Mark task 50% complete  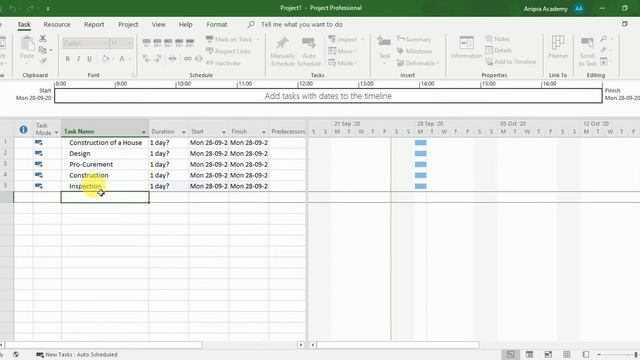168,43
